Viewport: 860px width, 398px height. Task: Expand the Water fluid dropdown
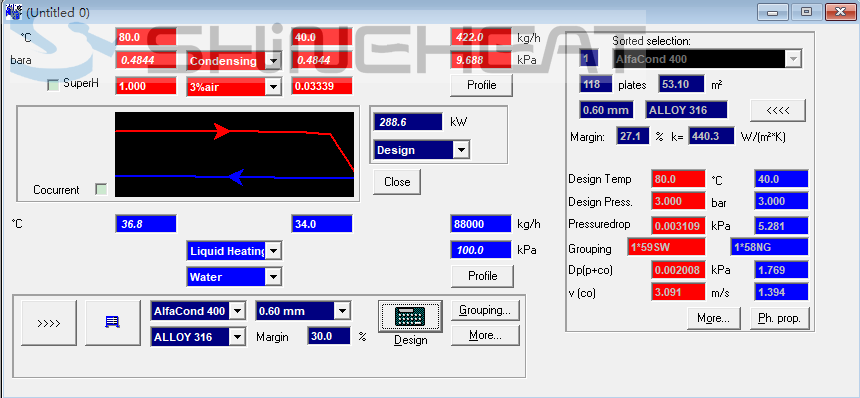[273, 277]
